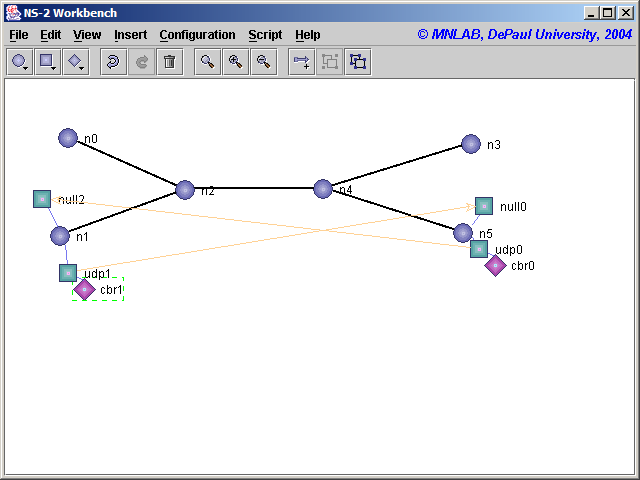Click the undo toolbar button

click(113, 62)
